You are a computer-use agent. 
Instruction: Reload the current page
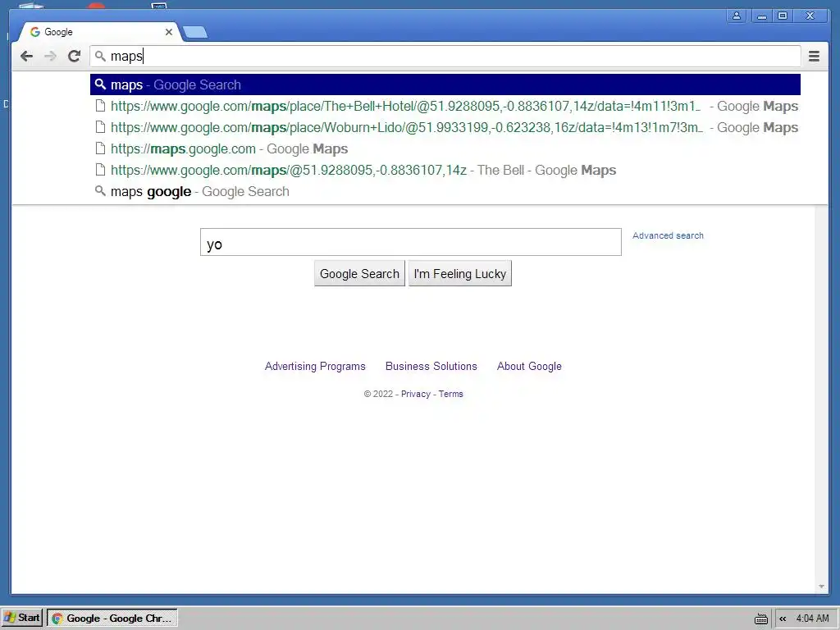(x=74, y=57)
